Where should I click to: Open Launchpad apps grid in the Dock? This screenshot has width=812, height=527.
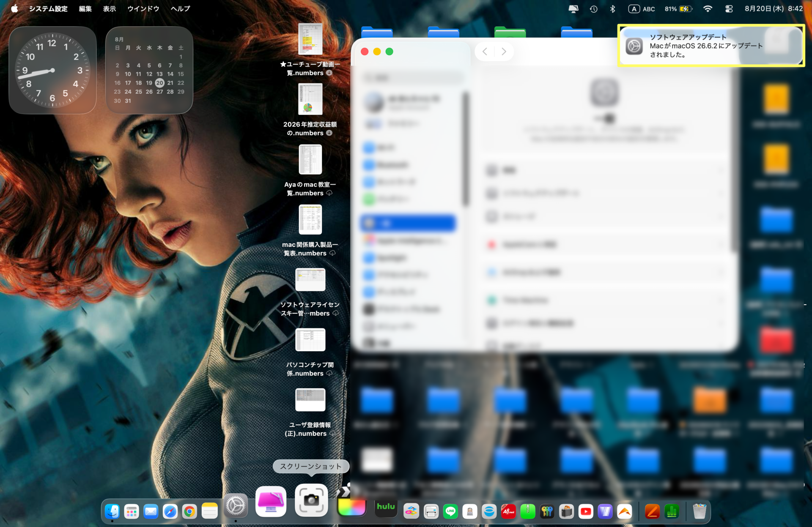pyautogui.click(x=132, y=512)
